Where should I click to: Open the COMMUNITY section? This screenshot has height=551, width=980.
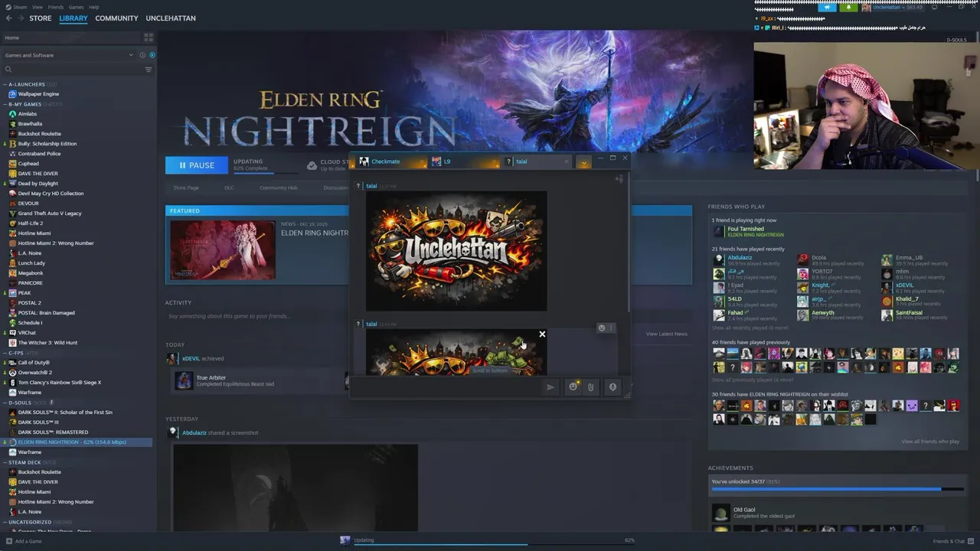(116, 18)
